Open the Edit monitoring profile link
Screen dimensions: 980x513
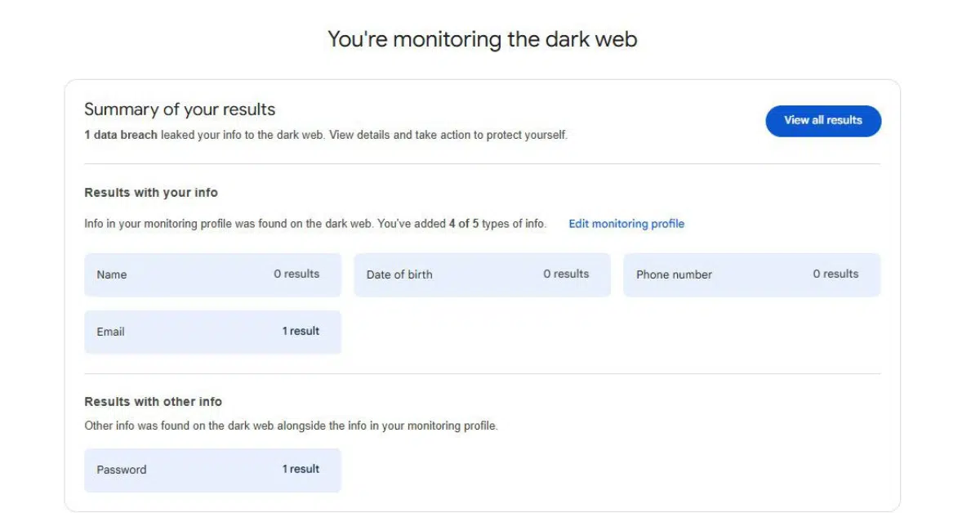tap(626, 224)
